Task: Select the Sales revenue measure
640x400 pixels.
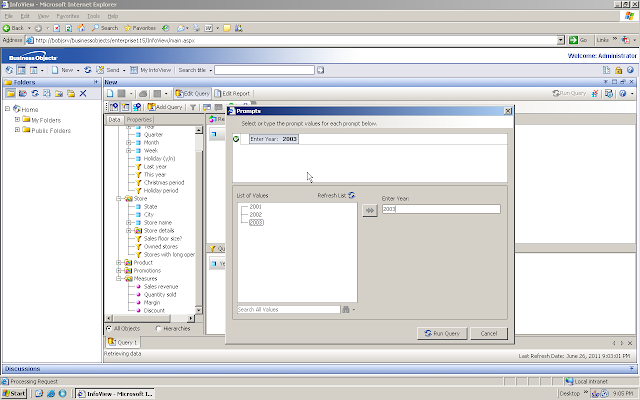Action: click(161, 287)
